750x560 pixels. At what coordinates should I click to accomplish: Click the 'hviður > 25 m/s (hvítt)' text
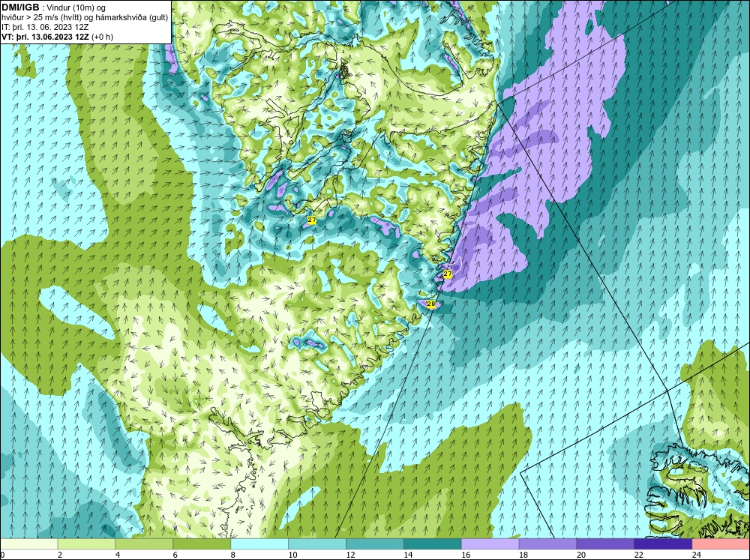coord(41,18)
